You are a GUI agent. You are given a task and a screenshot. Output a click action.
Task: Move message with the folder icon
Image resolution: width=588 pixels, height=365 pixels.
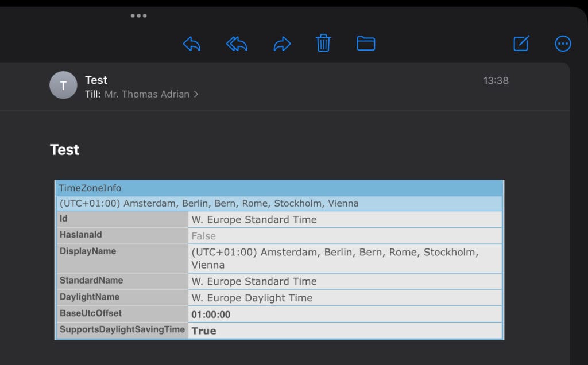366,43
